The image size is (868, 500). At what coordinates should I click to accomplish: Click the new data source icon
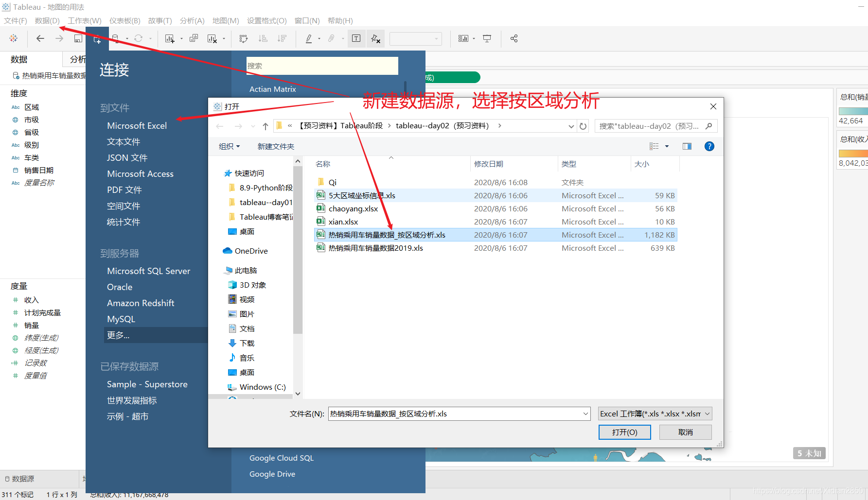pyautogui.click(x=97, y=39)
